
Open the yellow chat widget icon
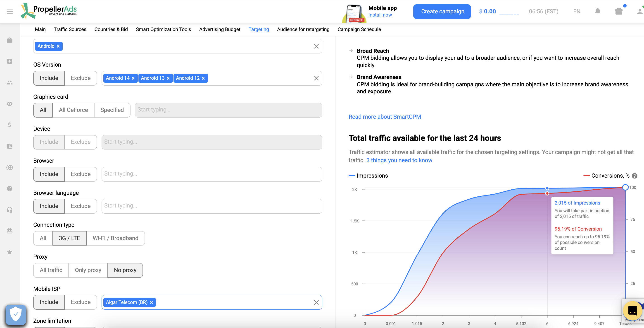[x=632, y=311]
